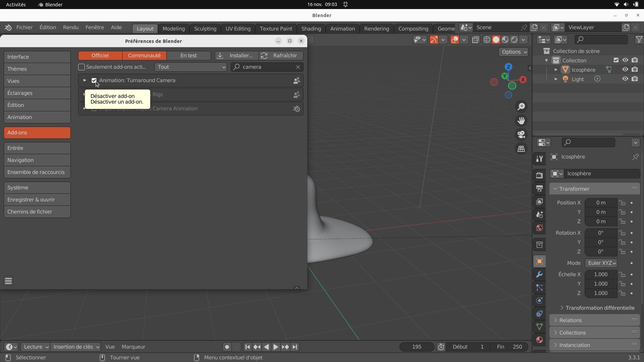Open Euler XYZ rotation mode dropdown

(x=601, y=263)
